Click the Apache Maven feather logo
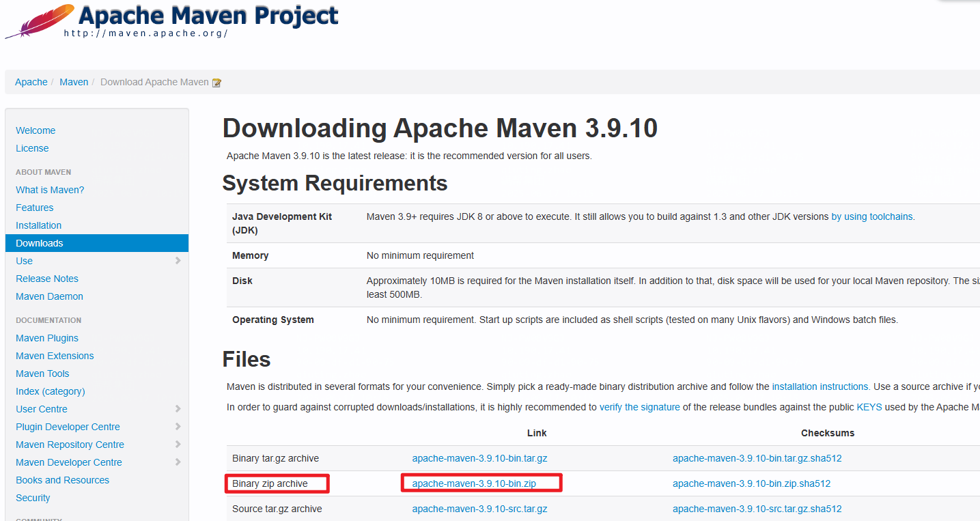Screen dimensions: 980x521 tap(40, 21)
